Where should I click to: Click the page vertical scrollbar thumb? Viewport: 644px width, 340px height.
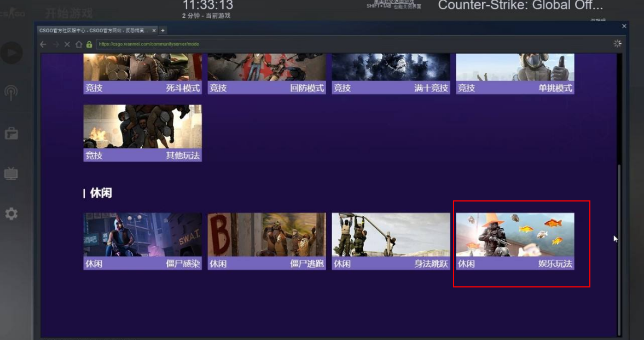coord(619,250)
